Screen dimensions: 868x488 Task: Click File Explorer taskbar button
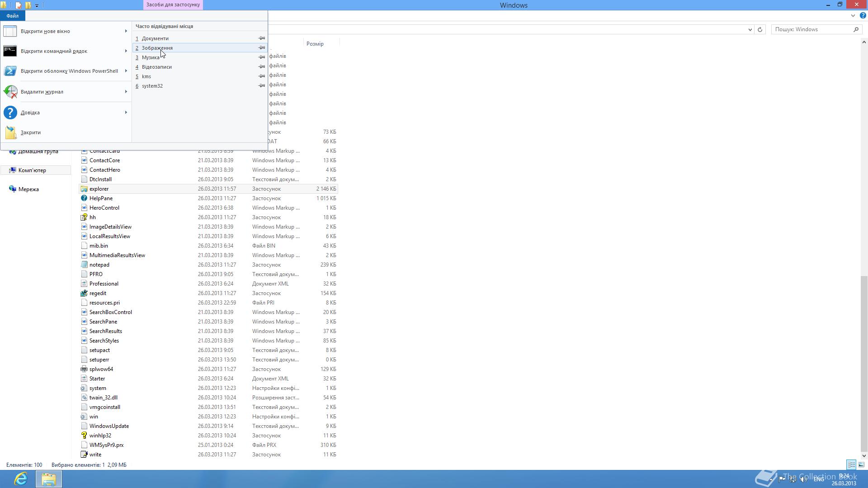pos(49,479)
